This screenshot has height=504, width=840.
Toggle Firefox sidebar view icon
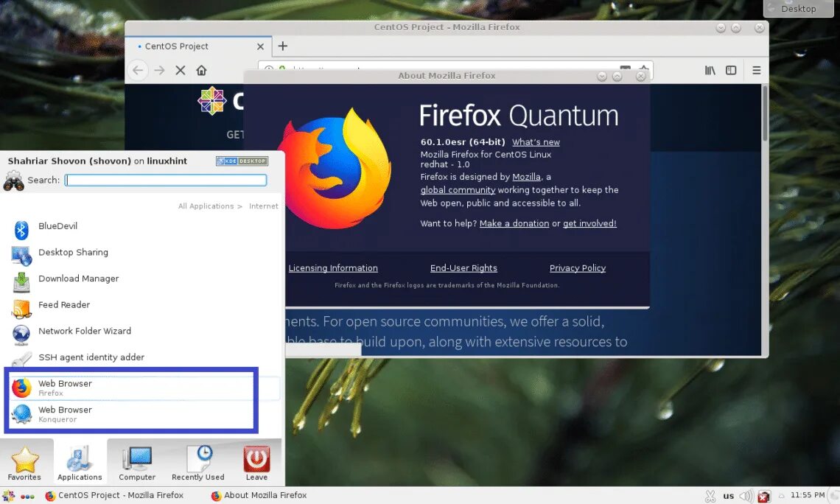(x=731, y=70)
